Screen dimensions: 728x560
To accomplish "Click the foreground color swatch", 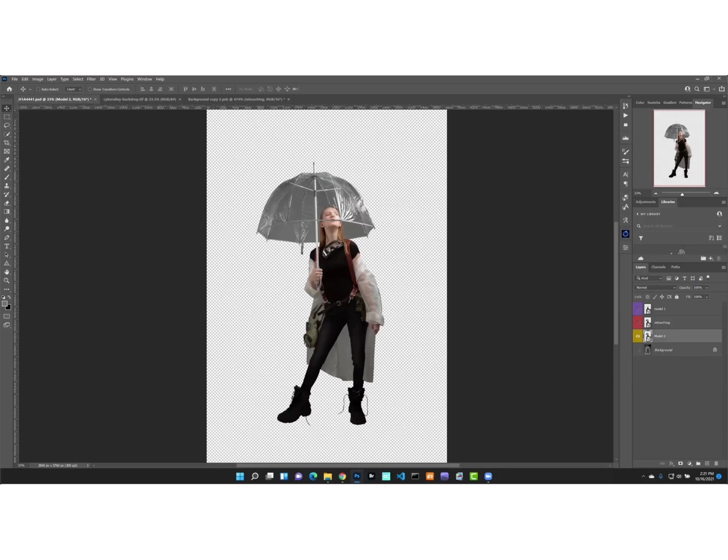I will [x=6, y=302].
